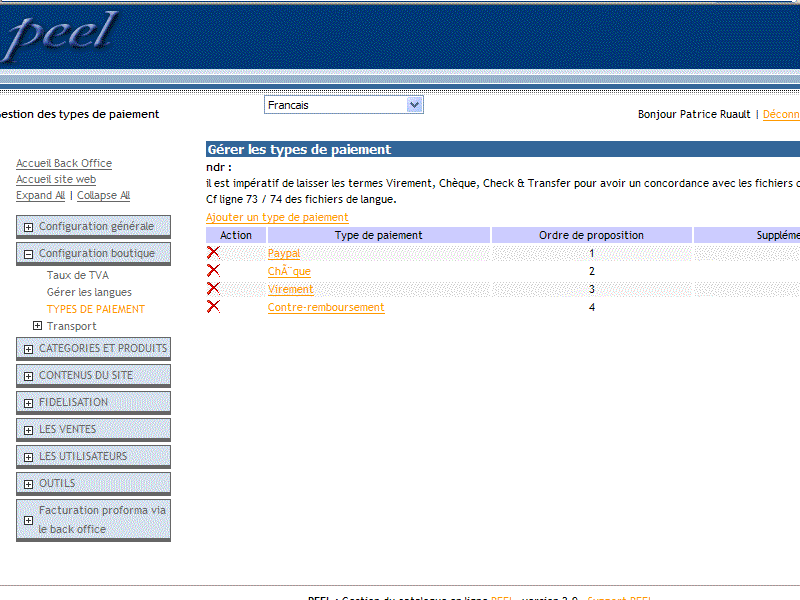Click the Ordre de proposition column header
The image size is (800, 600).
tap(591, 235)
